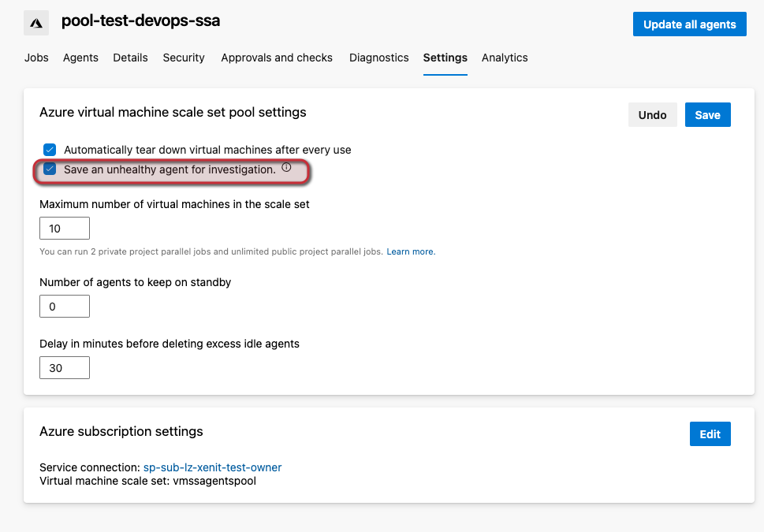Save the scale set pool settings
This screenshot has height=532, width=764.
pyautogui.click(x=707, y=114)
